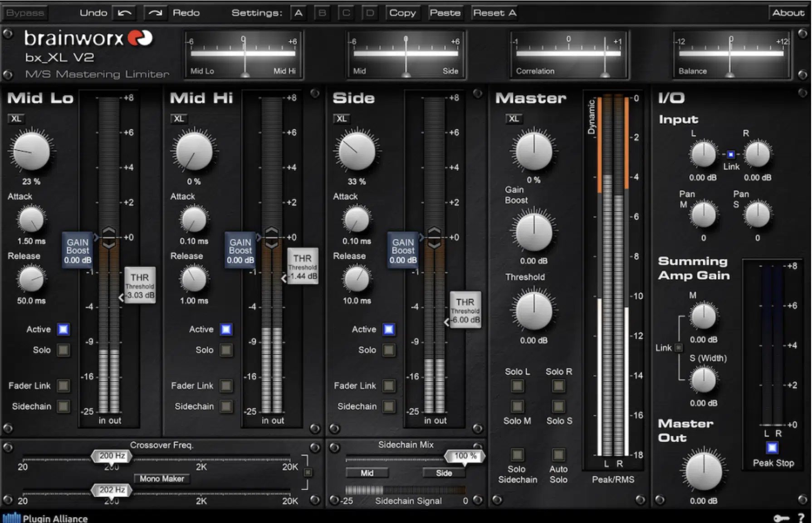Click the Mid Hi XL badge
This screenshot has width=812, height=523.
coord(179,119)
